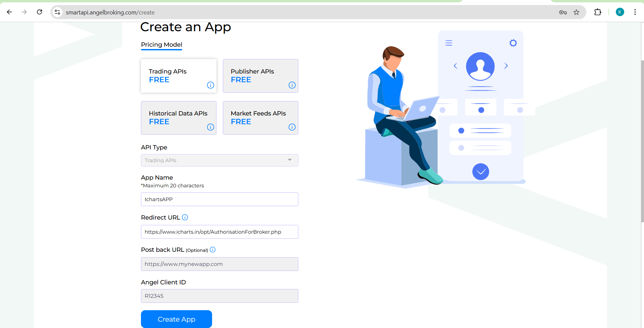Open the Post back URL info tooltip icon
This screenshot has height=328, width=644.
(x=212, y=250)
